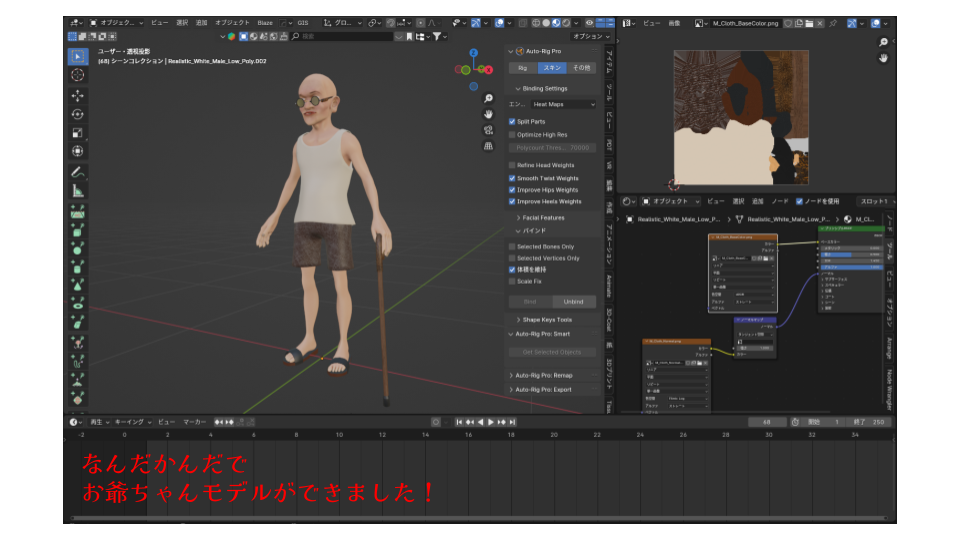Viewport: 960px width, 540px height.
Task: Check the Selected Bones Only option
Action: click(x=513, y=246)
